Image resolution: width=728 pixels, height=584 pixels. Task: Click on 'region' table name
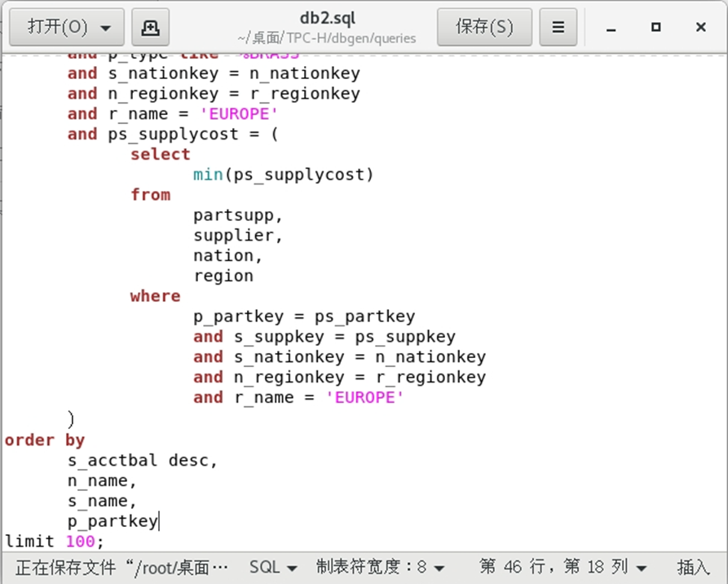click(223, 276)
